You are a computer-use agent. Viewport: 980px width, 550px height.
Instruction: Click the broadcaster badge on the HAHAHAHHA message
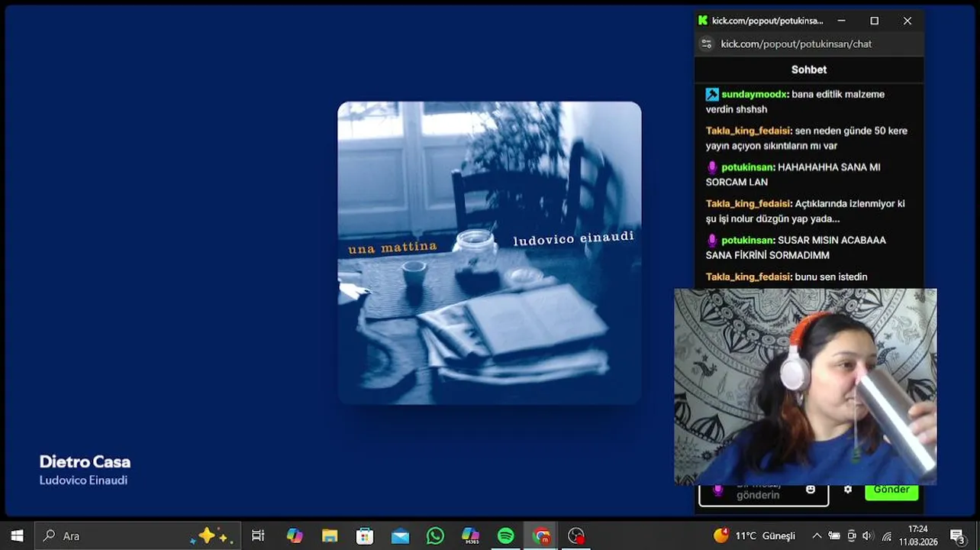(x=712, y=167)
